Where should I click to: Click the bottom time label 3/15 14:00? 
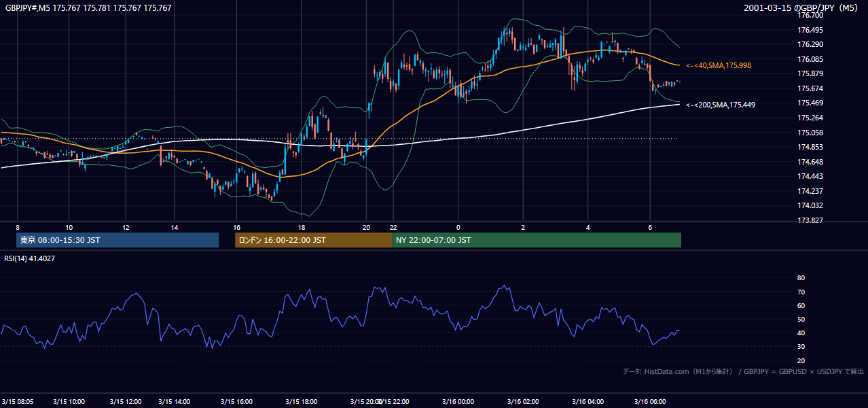[x=175, y=401]
